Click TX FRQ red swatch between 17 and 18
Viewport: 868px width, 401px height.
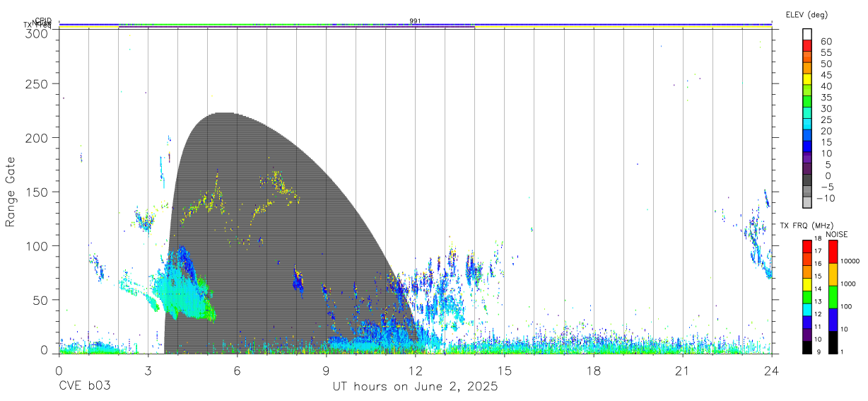(x=807, y=246)
